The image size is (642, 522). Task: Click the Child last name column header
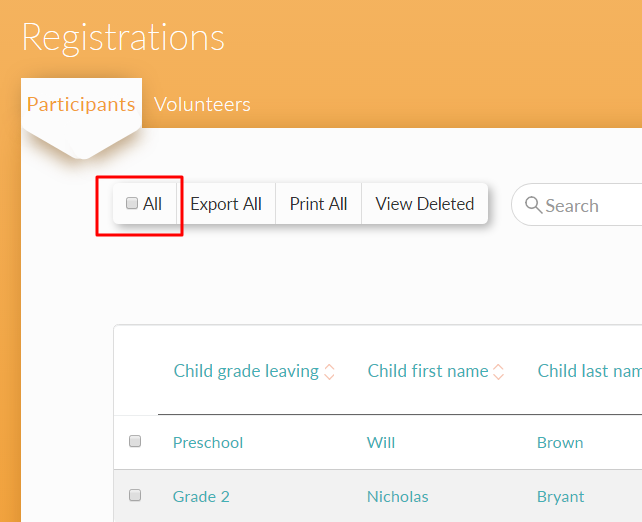tap(589, 371)
